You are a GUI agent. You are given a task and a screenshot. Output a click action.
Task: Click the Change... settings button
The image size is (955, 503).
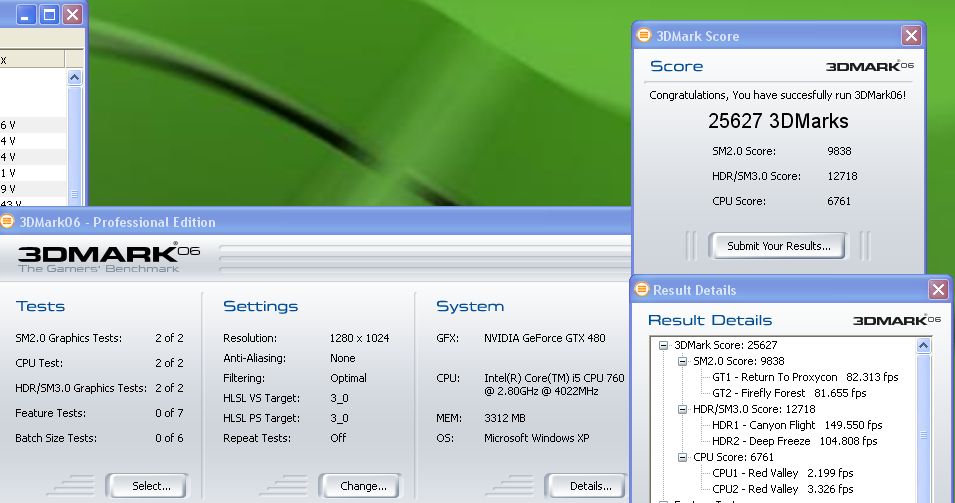pos(363,486)
